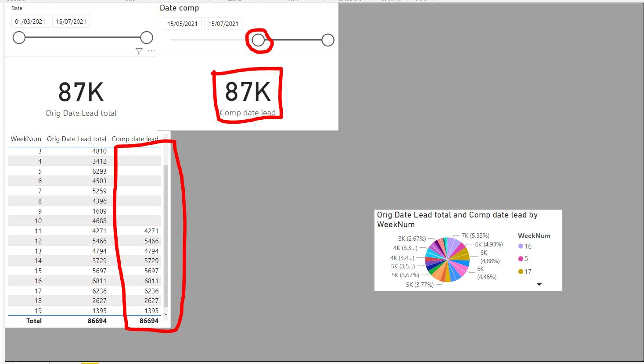Click the Date comp slicer title

click(x=179, y=8)
